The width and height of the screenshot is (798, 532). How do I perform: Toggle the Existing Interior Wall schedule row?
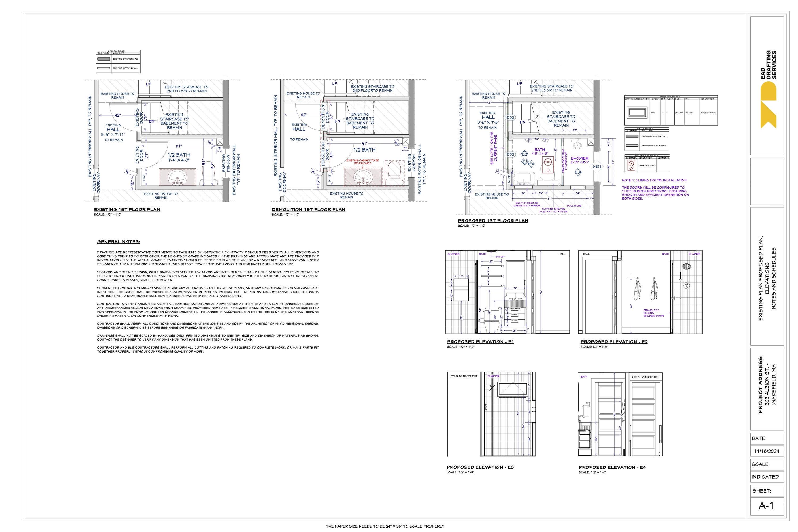tap(654, 145)
